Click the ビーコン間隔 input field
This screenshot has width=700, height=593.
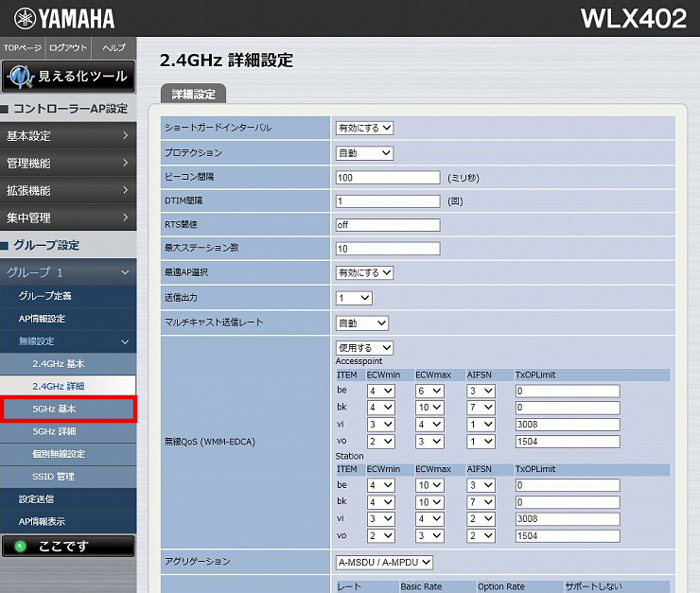(x=388, y=178)
